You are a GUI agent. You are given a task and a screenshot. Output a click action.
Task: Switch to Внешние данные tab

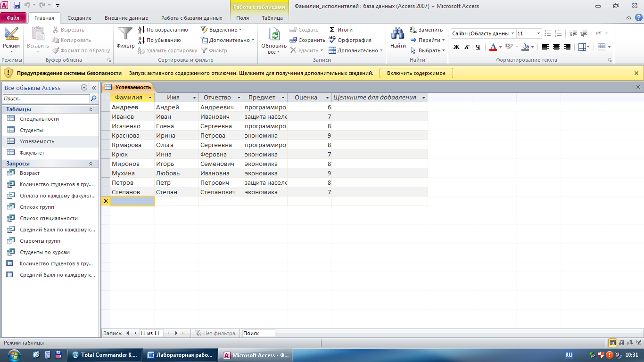[x=126, y=18]
